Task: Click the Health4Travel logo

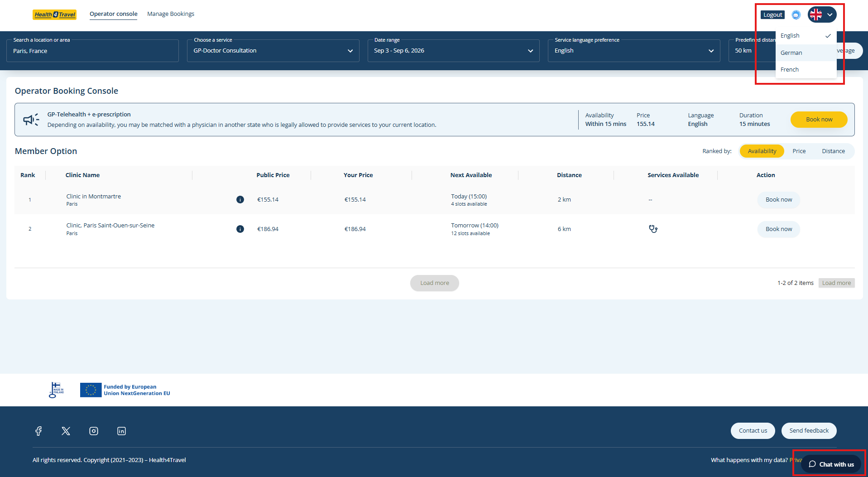Action: coord(54,14)
